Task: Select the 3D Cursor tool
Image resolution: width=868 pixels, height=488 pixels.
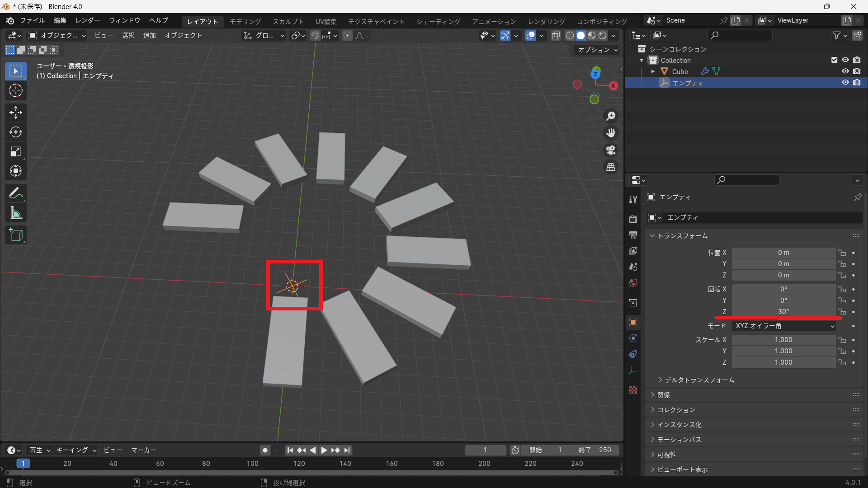Action: [x=16, y=91]
